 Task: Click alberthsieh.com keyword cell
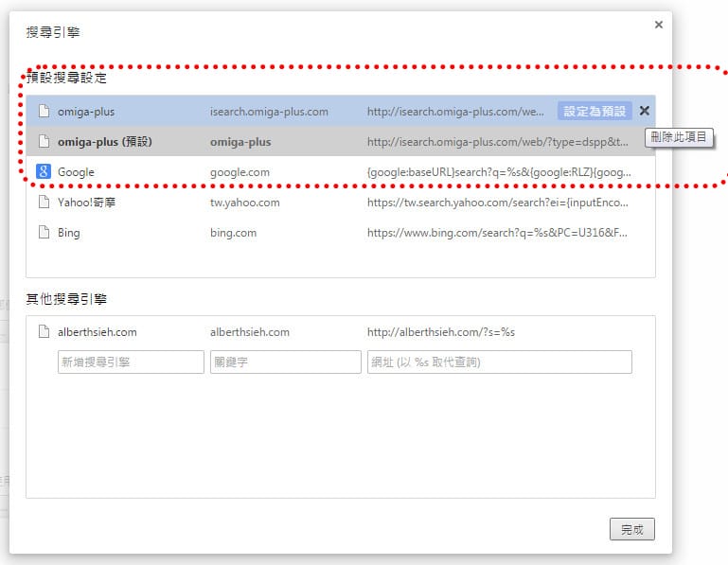click(250, 332)
